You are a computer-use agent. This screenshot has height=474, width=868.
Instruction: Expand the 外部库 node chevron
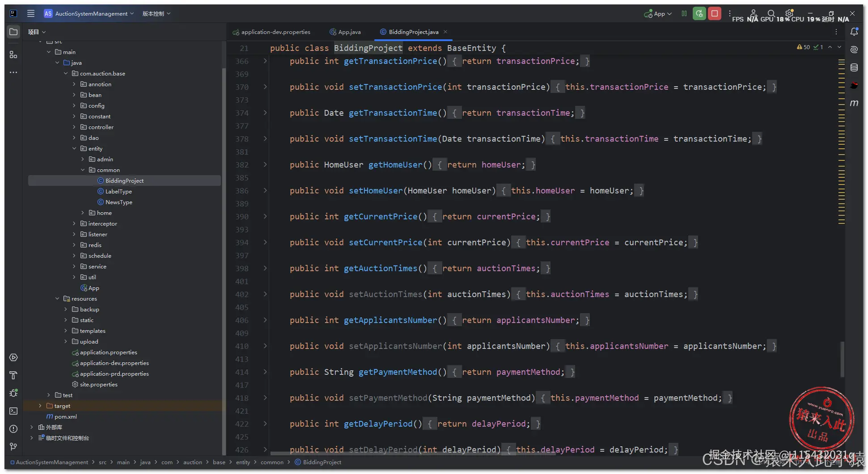(x=32, y=427)
